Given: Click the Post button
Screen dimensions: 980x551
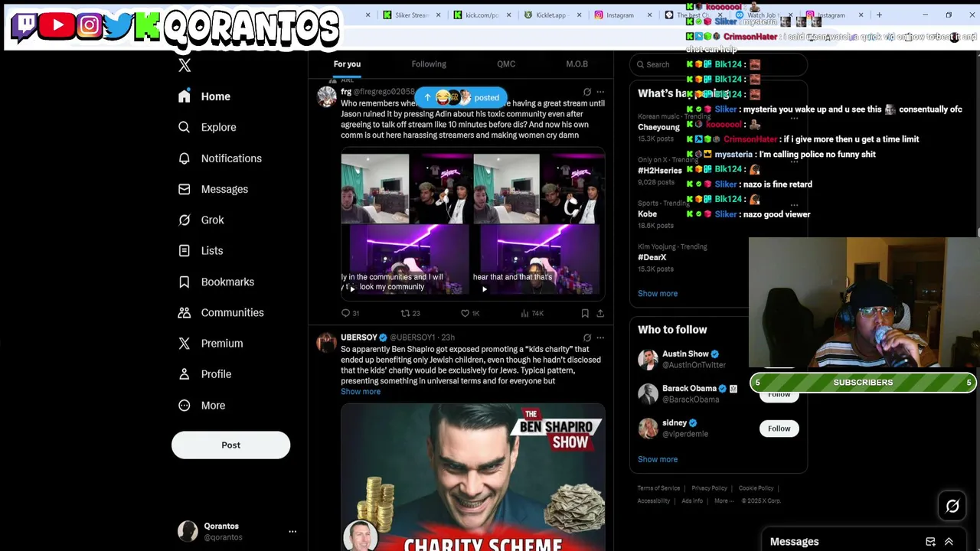Looking at the screenshot, I should click(230, 445).
